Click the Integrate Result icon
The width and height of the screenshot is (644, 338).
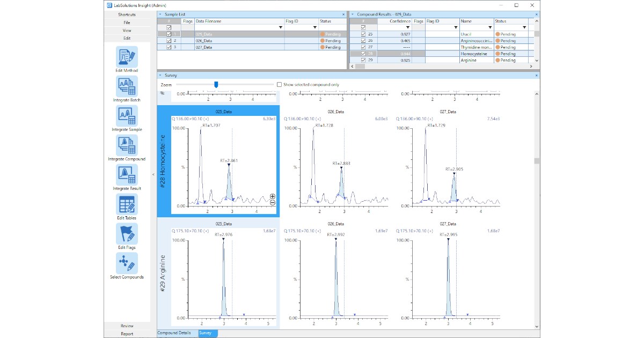click(127, 175)
